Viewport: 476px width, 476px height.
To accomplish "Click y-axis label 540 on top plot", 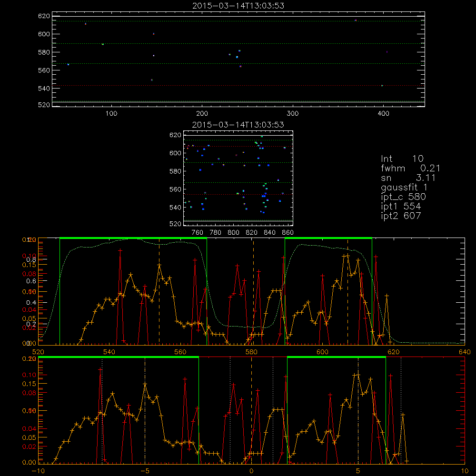I will (x=44, y=89).
